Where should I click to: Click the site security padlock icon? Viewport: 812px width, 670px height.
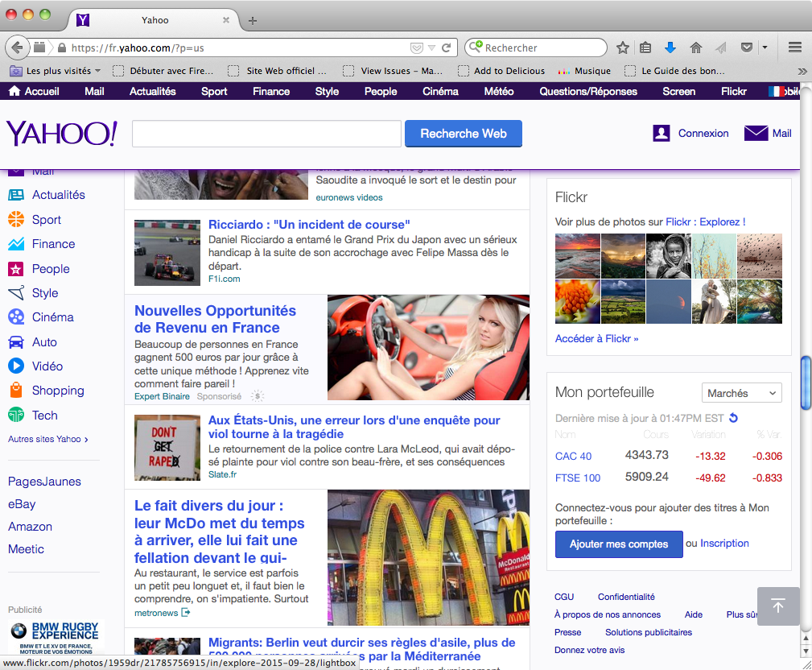[x=62, y=48]
